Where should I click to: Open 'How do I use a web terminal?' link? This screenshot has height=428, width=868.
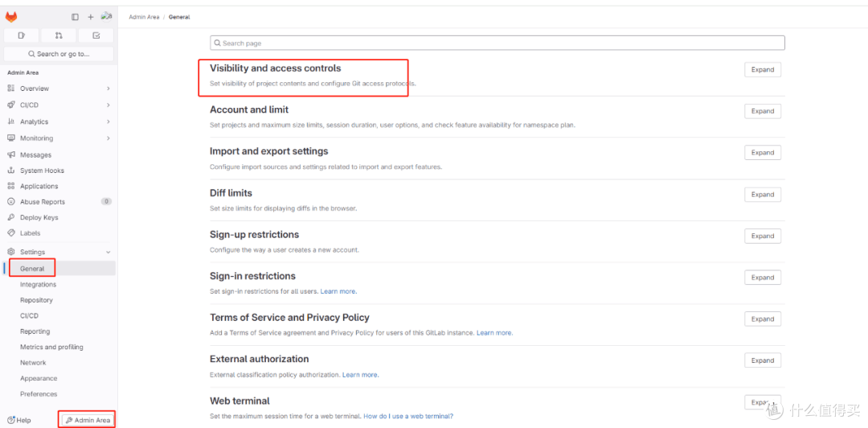tap(408, 416)
